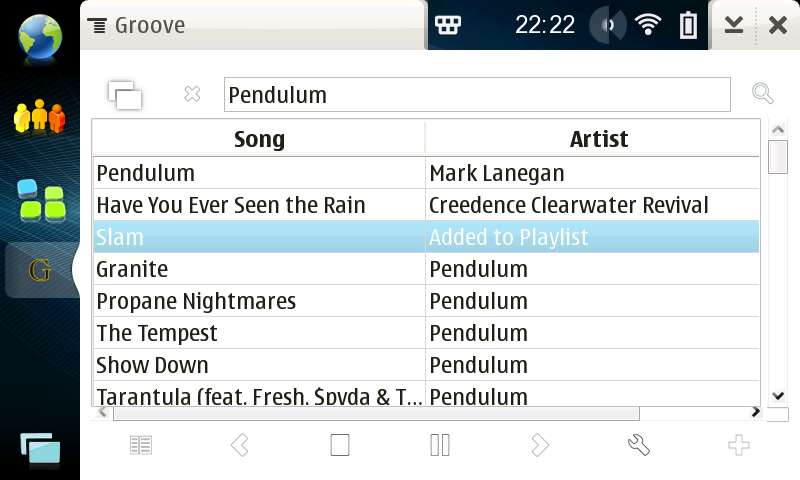Click the plus add icon
Viewport: 800px width, 480px height.
coord(739,445)
